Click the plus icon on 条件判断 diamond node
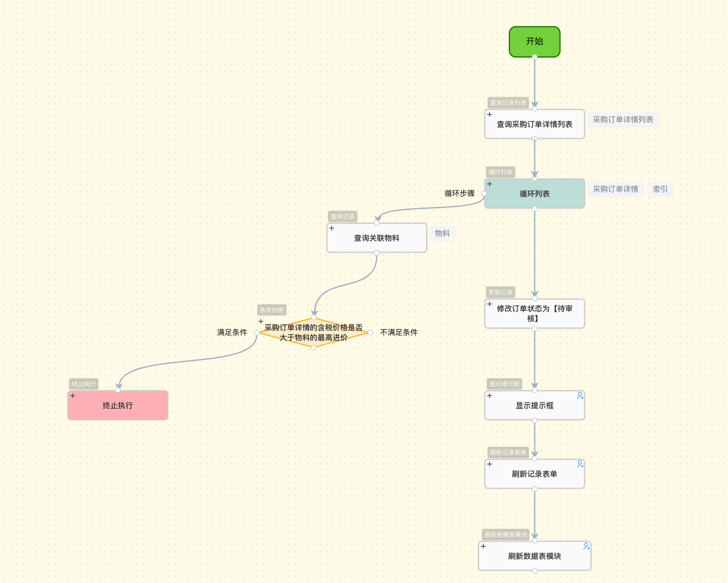 261,321
